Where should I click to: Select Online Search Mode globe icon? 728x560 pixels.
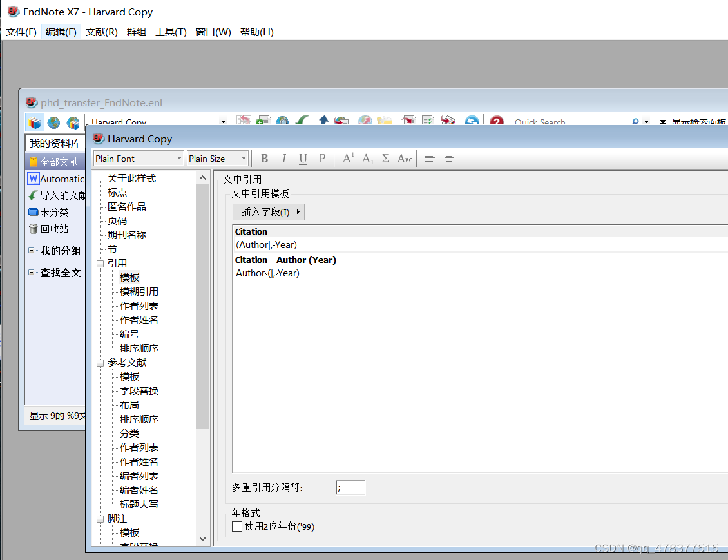coord(54,122)
